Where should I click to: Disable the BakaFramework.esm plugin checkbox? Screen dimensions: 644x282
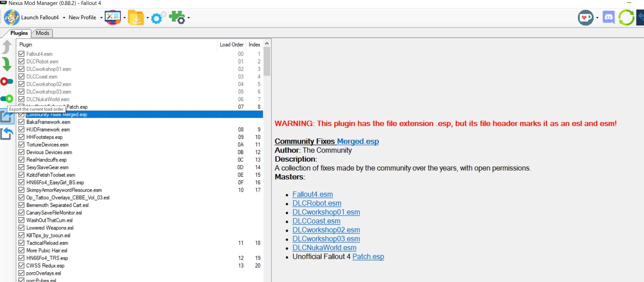tap(22, 122)
